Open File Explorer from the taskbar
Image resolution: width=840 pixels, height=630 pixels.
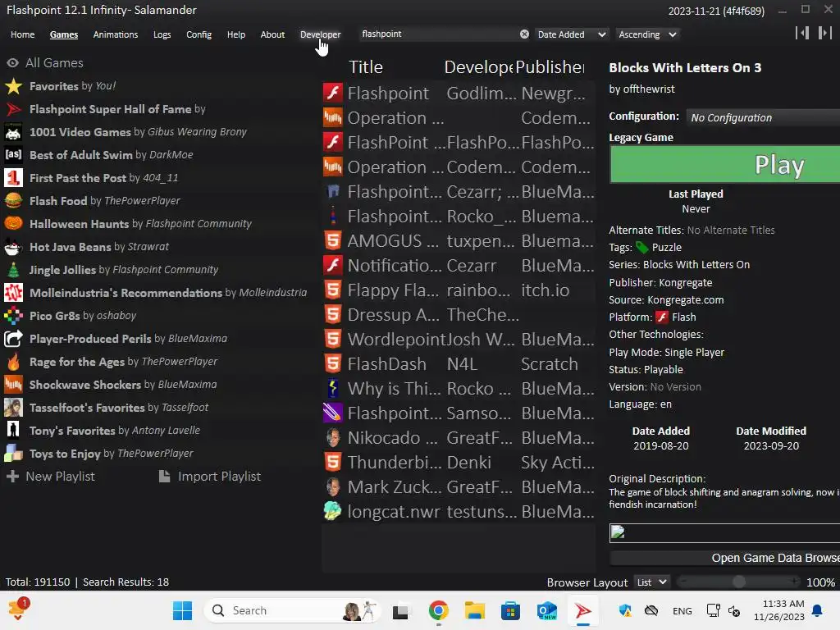tap(474, 610)
